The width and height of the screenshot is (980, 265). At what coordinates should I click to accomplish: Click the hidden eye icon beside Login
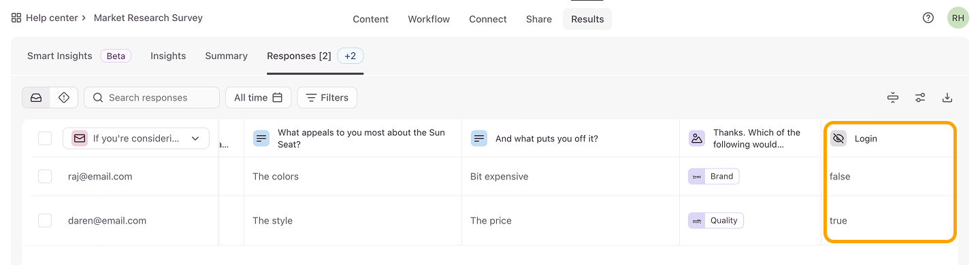[x=838, y=139]
